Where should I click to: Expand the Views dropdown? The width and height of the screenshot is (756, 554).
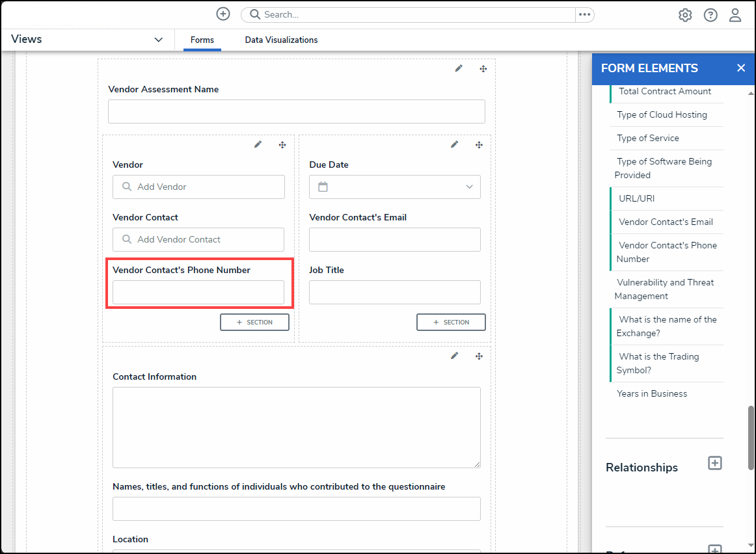tap(158, 40)
